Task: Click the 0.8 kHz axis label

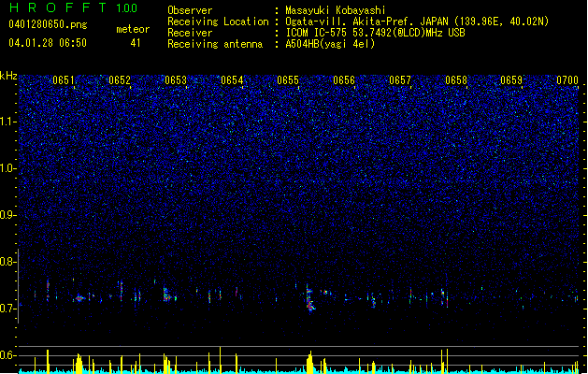Action: click(x=8, y=262)
